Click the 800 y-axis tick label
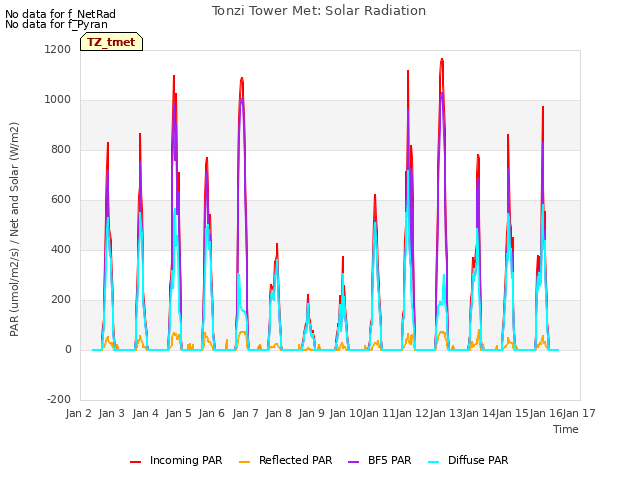Image resolution: width=640 pixels, height=480 pixels. [61, 149]
